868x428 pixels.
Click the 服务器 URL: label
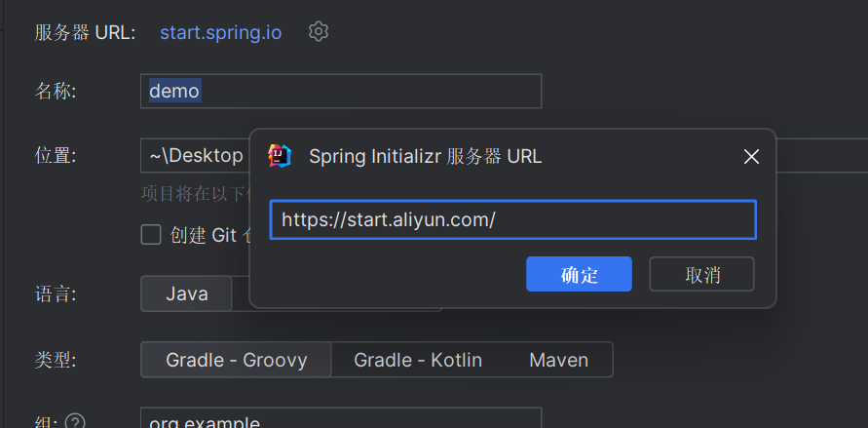point(85,33)
